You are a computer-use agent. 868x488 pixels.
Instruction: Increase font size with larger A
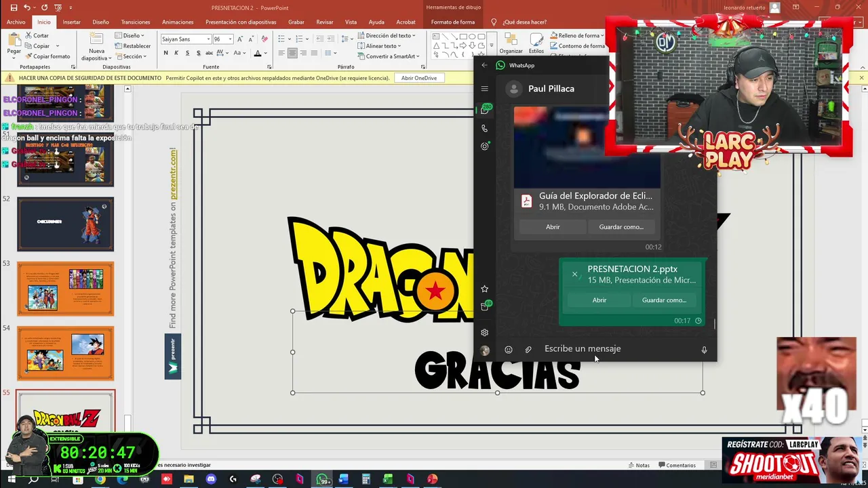(x=239, y=39)
